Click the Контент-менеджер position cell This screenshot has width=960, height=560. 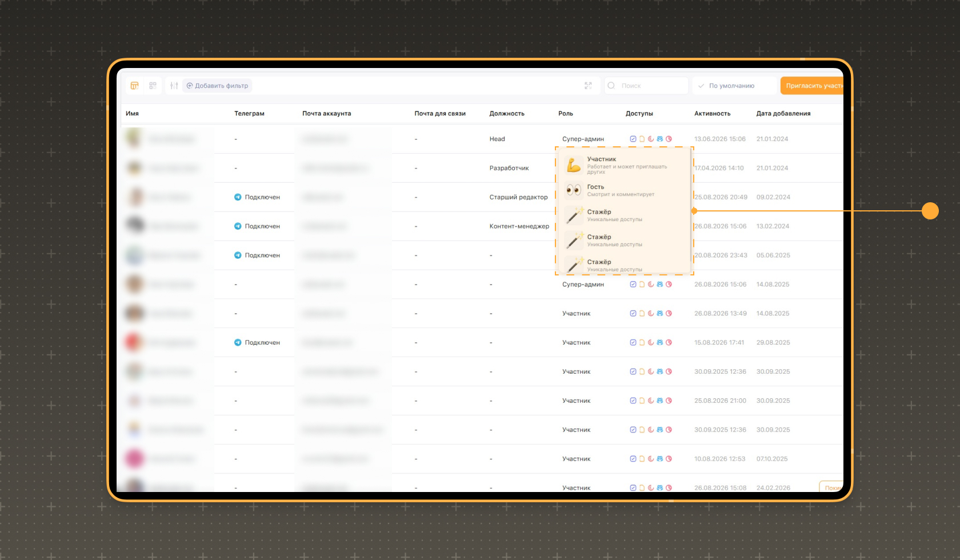[x=519, y=226]
